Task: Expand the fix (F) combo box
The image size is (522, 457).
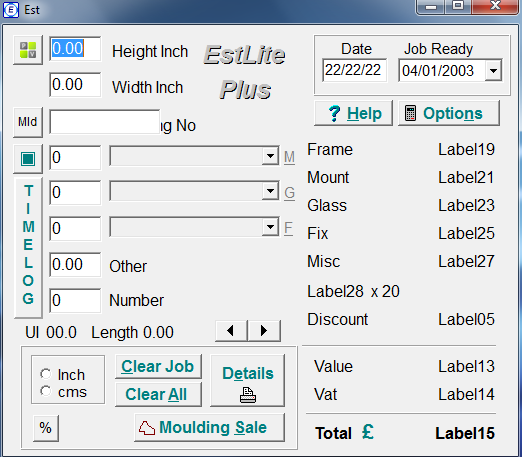Action: [270, 227]
